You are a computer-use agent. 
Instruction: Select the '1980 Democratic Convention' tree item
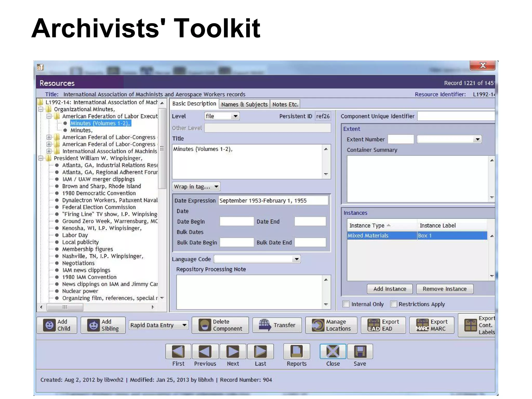click(x=99, y=193)
